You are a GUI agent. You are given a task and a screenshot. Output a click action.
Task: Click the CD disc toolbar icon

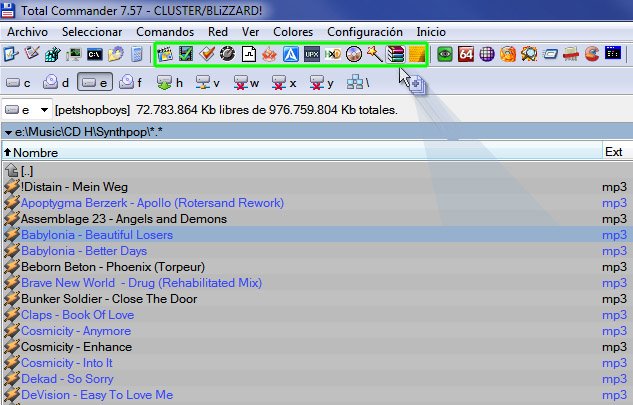(x=354, y=54)
